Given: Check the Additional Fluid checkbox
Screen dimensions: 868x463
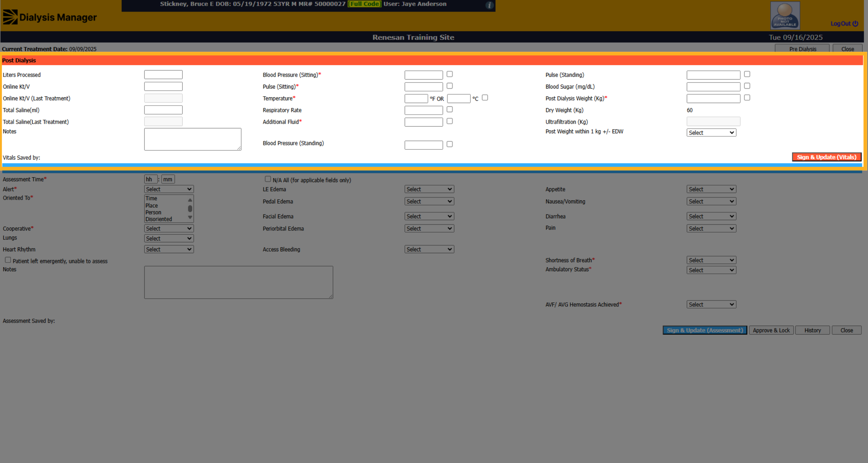Looking at the screenshot, I should pyautogui.click(x=450, y=121).
